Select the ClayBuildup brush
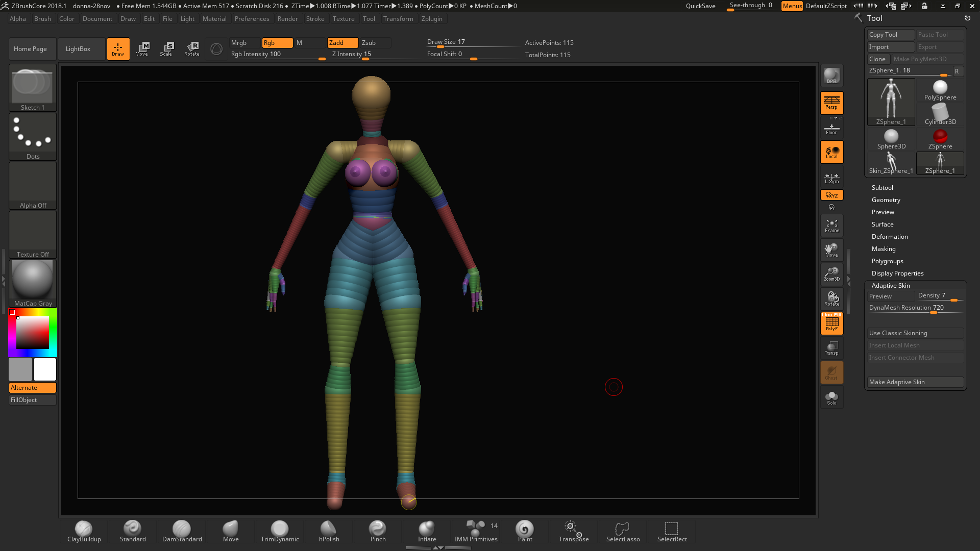This screenshot has width=980, height=551. pos(84,531)
